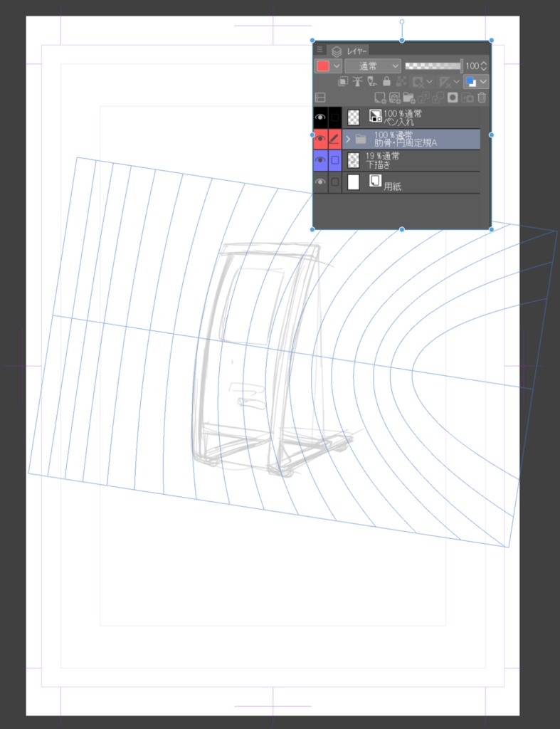Click the create layer mask icon

[x=453, y=97]
